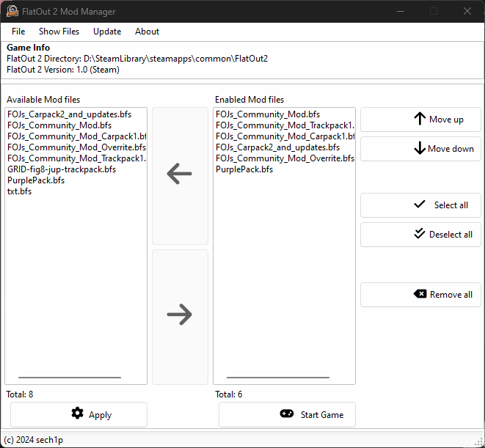This screenshot has width=485, height=448.
Task: Click the Deselect all button
Action: pyautogui.click(x=420, y=235)
